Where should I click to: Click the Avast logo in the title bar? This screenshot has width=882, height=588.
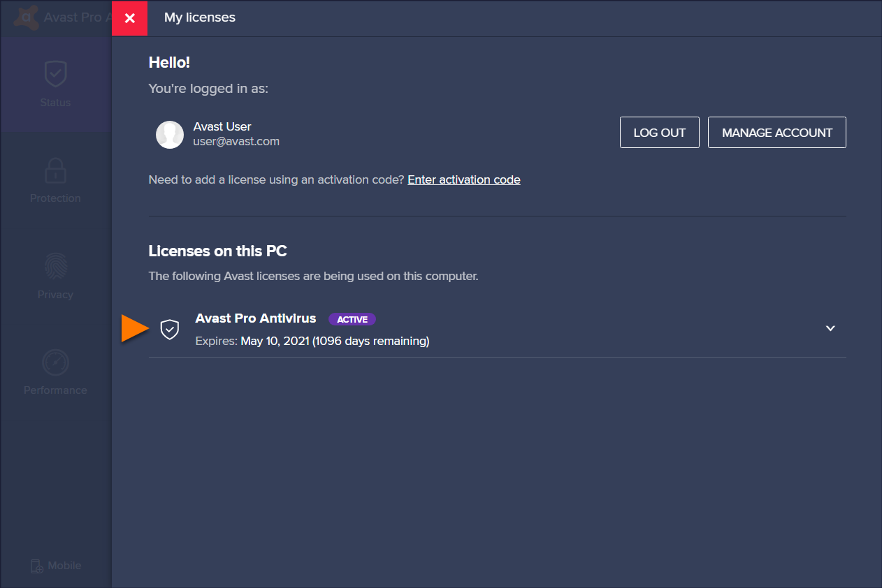[x=27, y=17]
